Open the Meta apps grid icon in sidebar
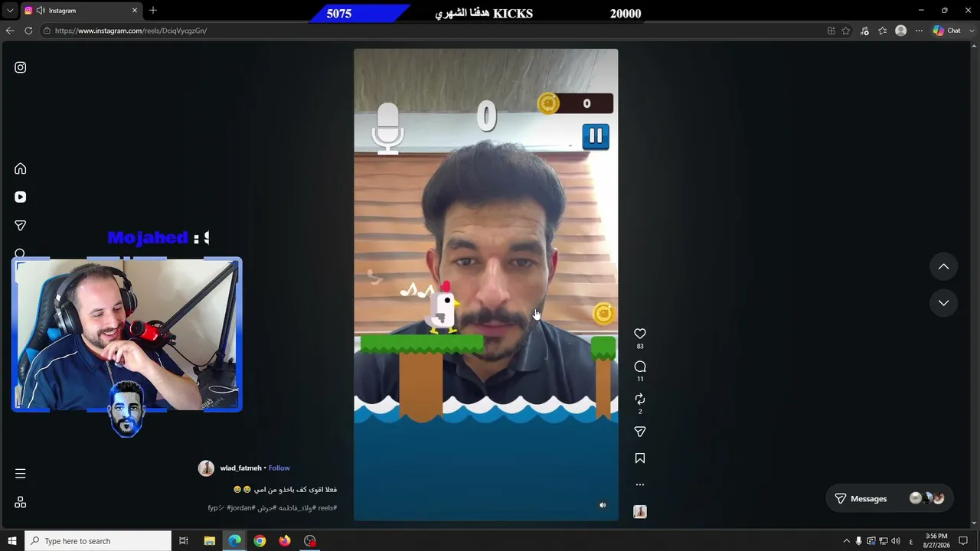Viewport: 980px width, 551px height. 21,502
